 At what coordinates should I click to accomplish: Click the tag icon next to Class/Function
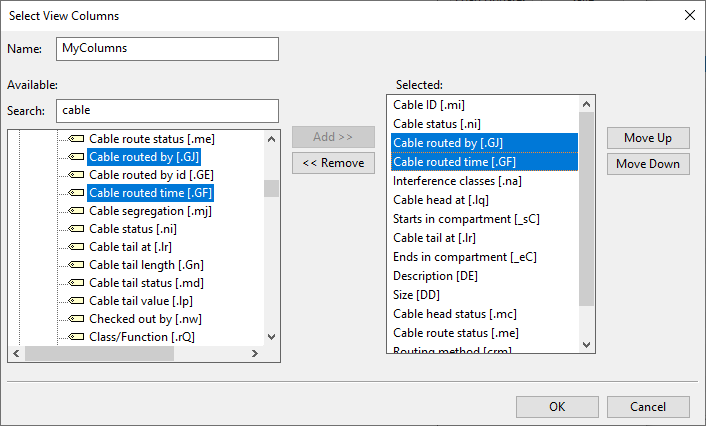point(76,337)
